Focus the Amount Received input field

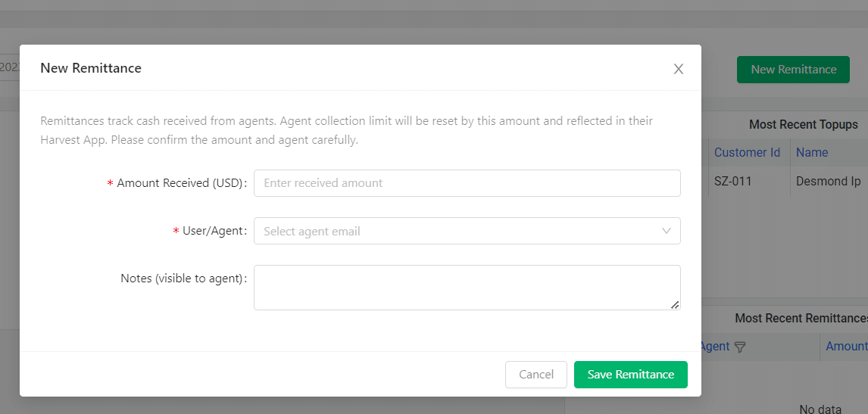pos(467,183)
